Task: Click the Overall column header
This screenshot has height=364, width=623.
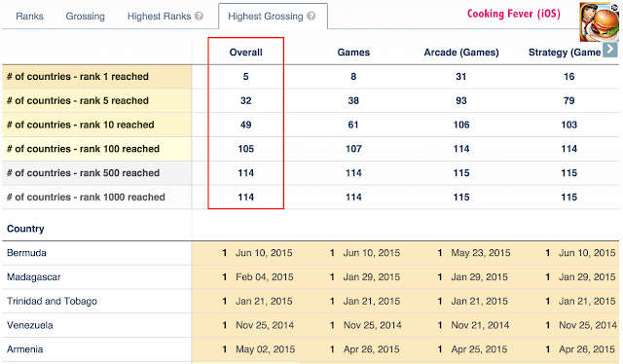Action: pos(246,53)
